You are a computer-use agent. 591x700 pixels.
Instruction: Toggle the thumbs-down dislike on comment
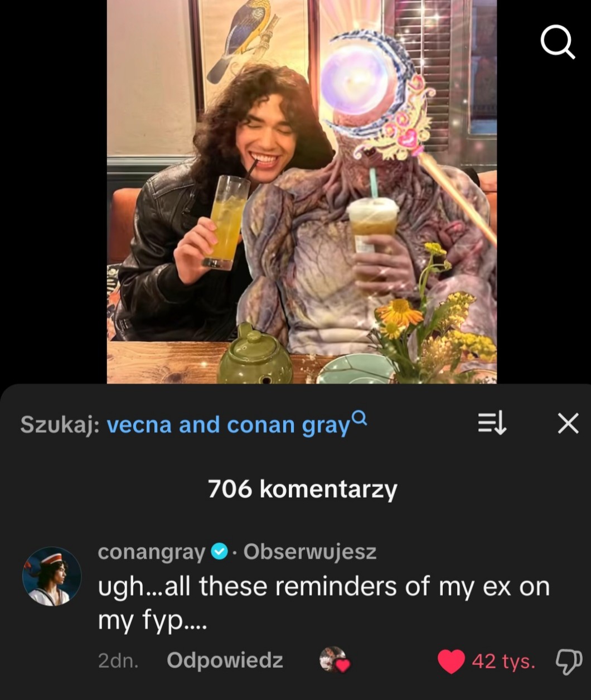(x=568, y=662)
